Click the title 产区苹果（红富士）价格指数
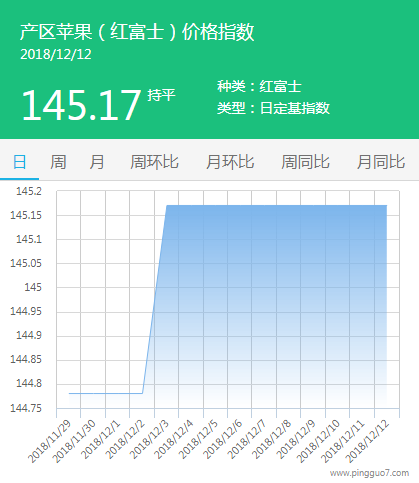 [x=137, y=32]
